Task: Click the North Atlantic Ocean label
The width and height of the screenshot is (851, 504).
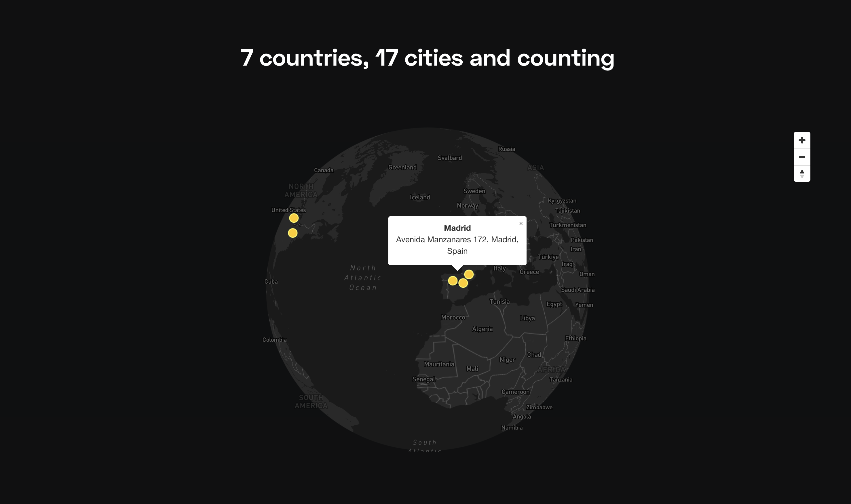Action: point(363,278)
